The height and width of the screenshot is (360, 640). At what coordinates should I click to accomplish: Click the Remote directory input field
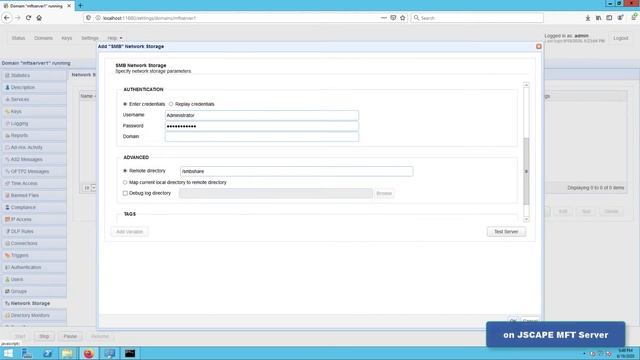(x=296, y=171)
